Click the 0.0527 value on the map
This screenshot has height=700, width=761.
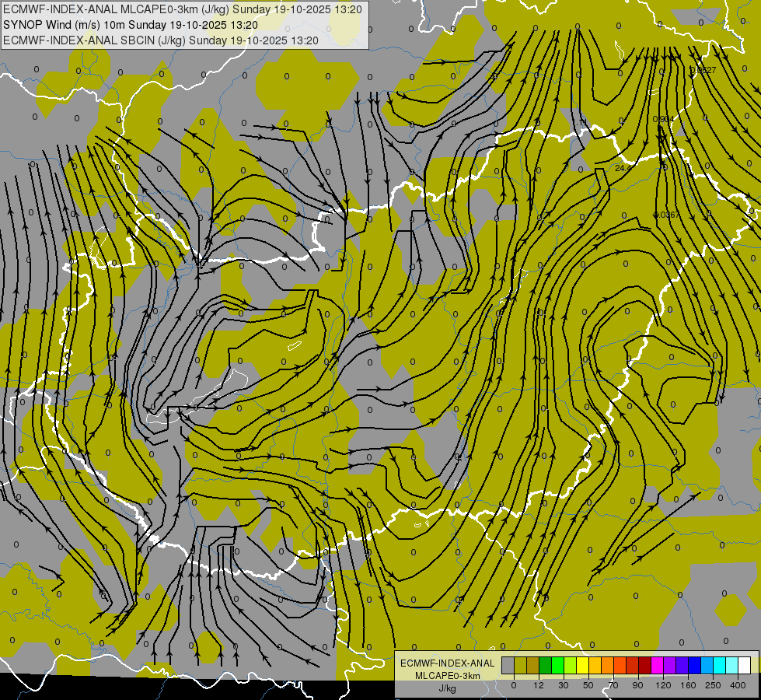[x=703, y=71]
